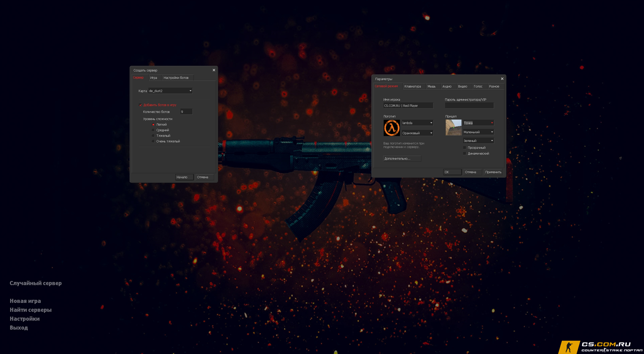
Task: Open the Карта de_dust2 map dropdown
Action: (170, 91)
